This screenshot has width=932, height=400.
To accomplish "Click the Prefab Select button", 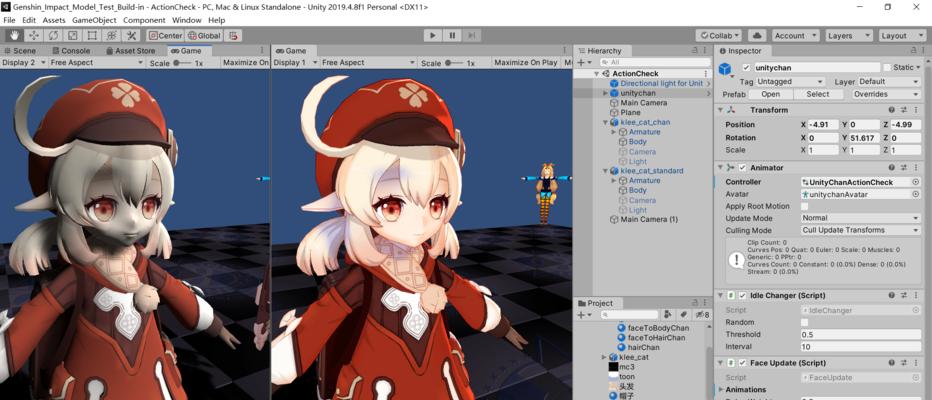I will coord(818,94).
